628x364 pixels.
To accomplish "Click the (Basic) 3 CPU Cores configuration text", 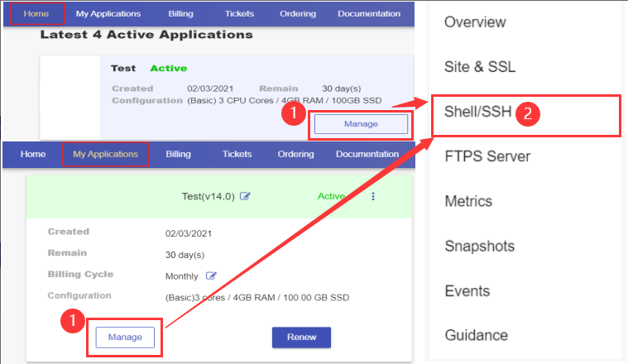I will [285, 100].
